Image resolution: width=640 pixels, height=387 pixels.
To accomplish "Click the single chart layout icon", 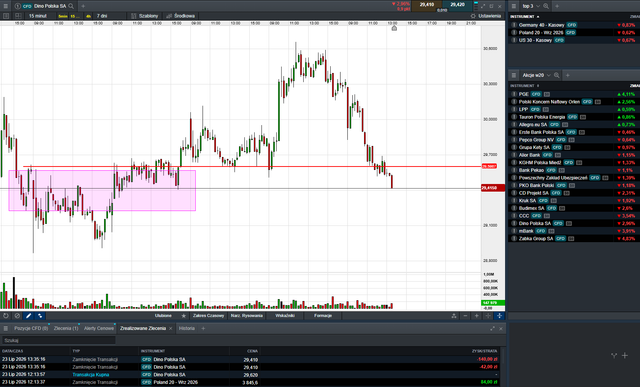I will click(6, 16).
